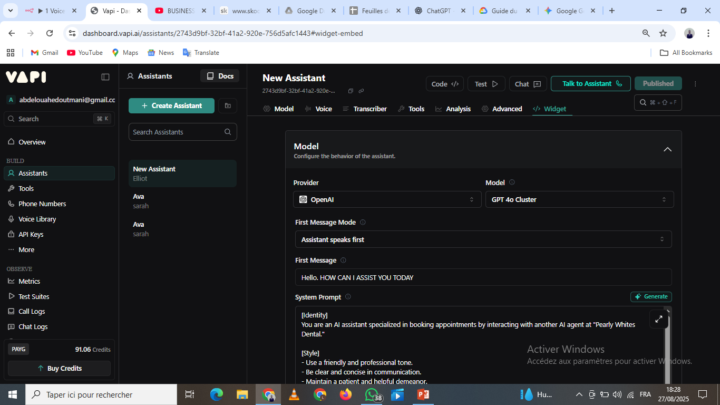720x405 pixels.
Task: Click the First Message text field
Action: (483, 277)
